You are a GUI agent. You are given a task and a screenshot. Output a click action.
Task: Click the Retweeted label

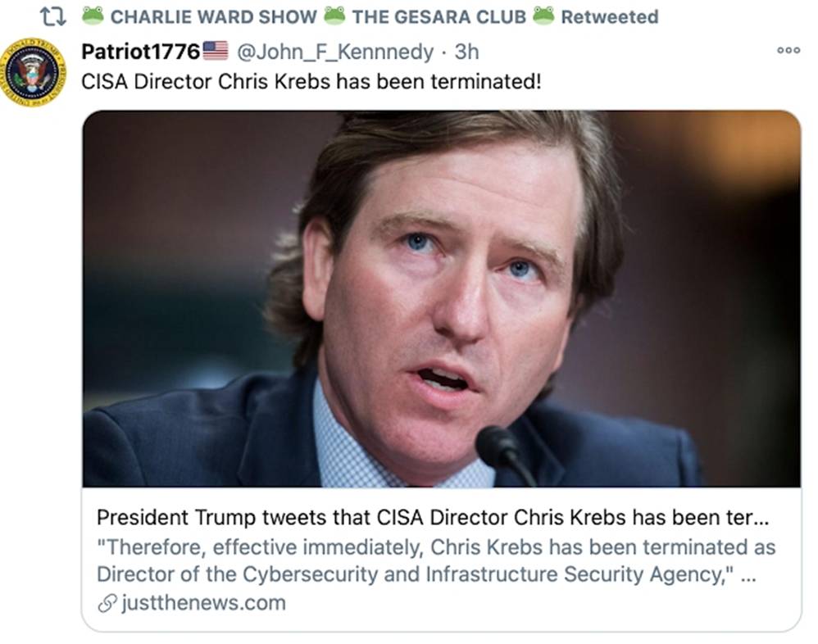(x=609, y=16)
